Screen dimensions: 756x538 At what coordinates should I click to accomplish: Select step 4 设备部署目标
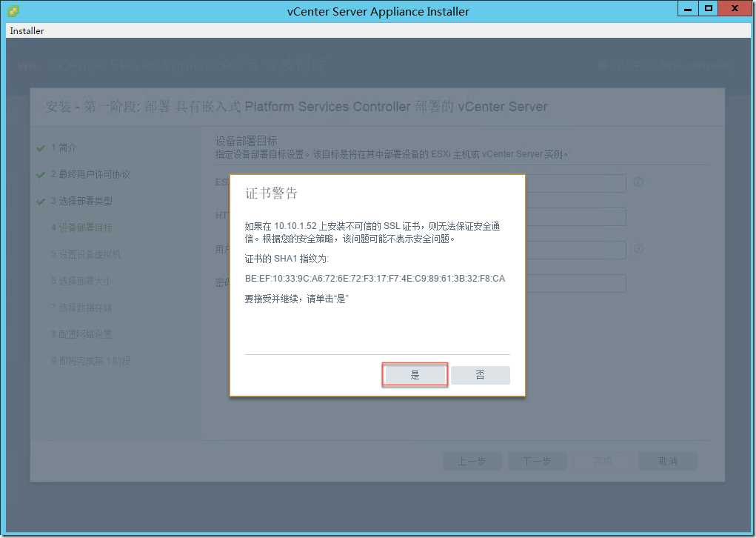coord(81,228)
